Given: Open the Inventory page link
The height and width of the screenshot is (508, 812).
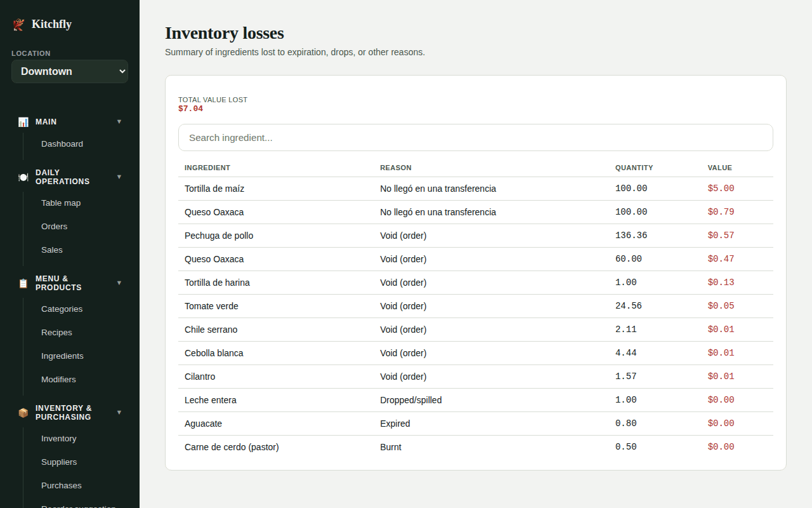Looking at the screenshot, I should [59, 439].
